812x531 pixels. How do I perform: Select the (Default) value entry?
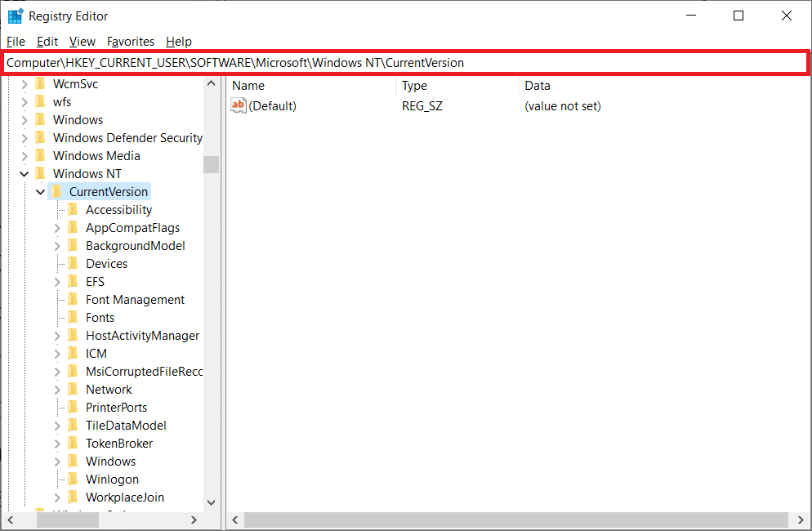pos(271,105)
